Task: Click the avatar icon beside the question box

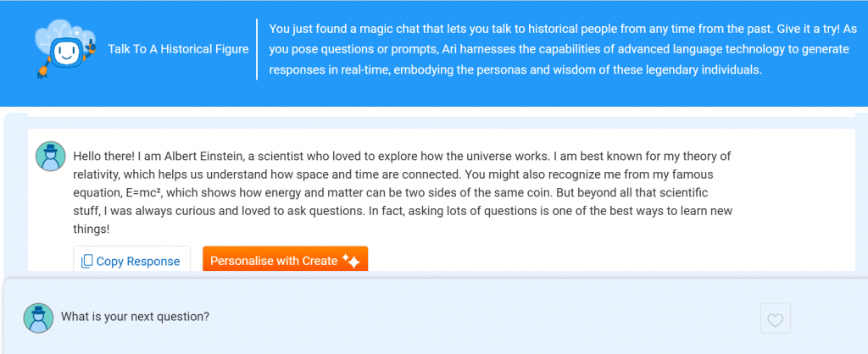Action: (38, 317)
